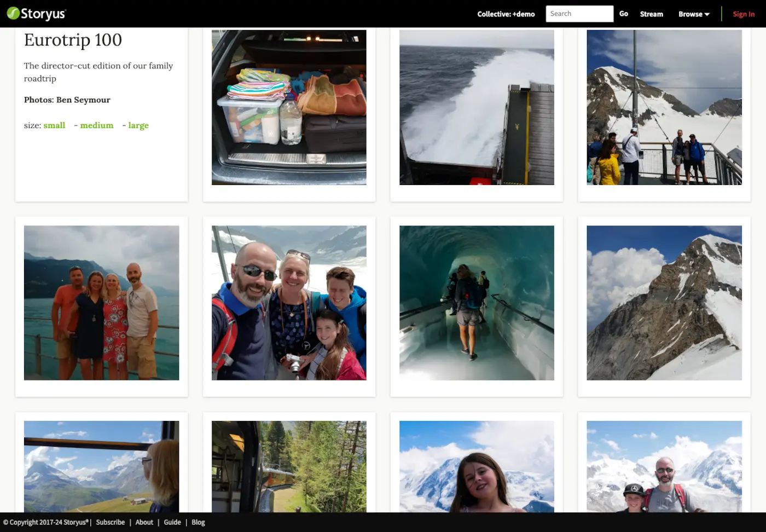This screenshot has width=766, height=532.
Task: Set photo size to small
Action: pyautogui.click(x=54, y=125)
